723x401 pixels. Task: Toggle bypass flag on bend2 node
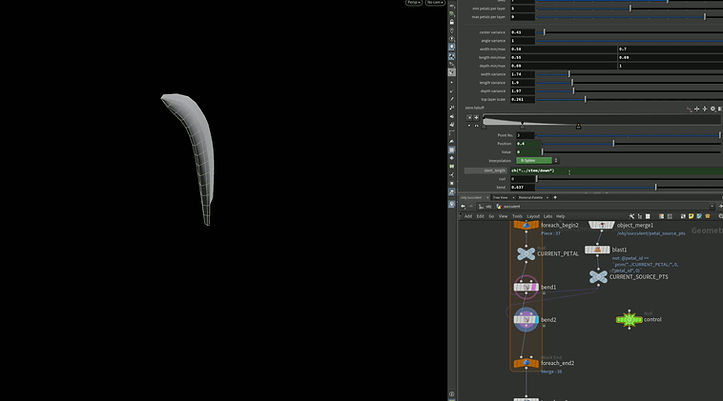point(517,319)
